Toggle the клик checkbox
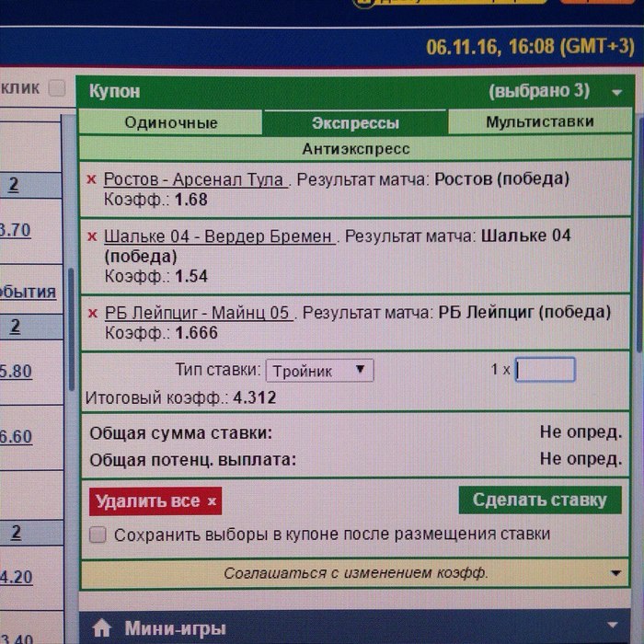The image size is (644, 644). 57,88
